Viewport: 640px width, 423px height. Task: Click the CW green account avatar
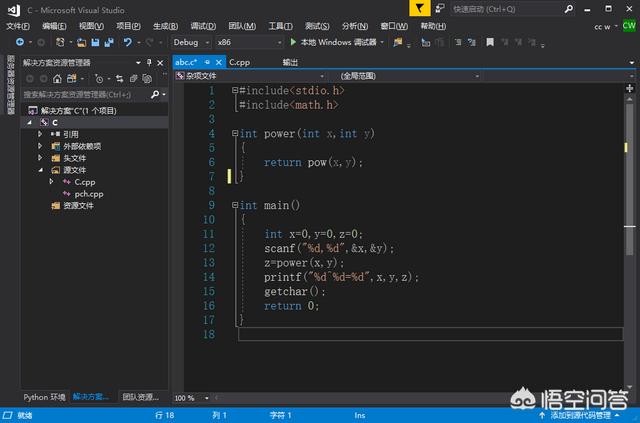pos(629,26)
